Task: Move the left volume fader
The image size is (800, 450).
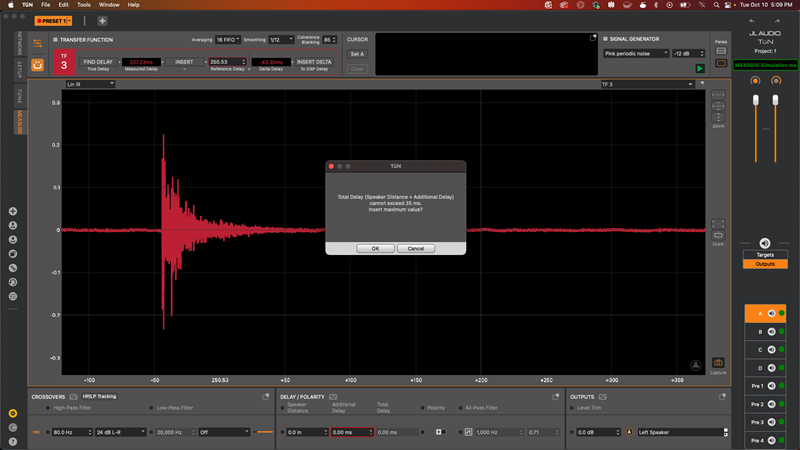Action: coord(756,100)
